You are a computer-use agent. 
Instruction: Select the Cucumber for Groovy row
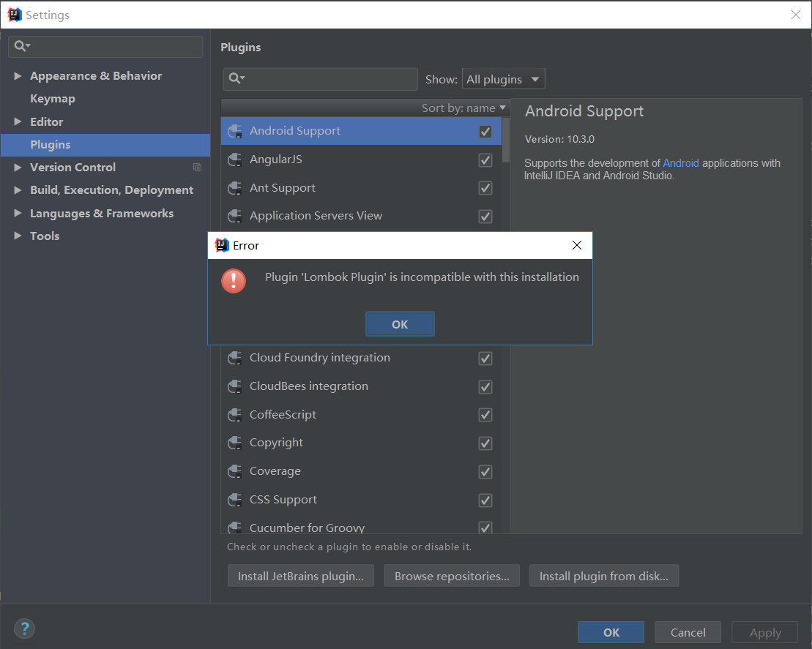(x=361, y=528)
